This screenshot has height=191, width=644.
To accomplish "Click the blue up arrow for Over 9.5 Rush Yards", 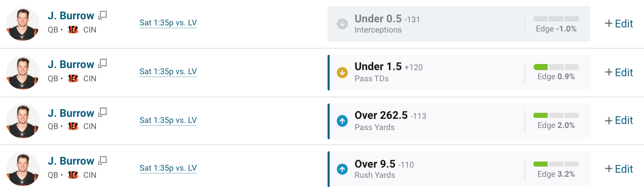I will click(342, 169).
